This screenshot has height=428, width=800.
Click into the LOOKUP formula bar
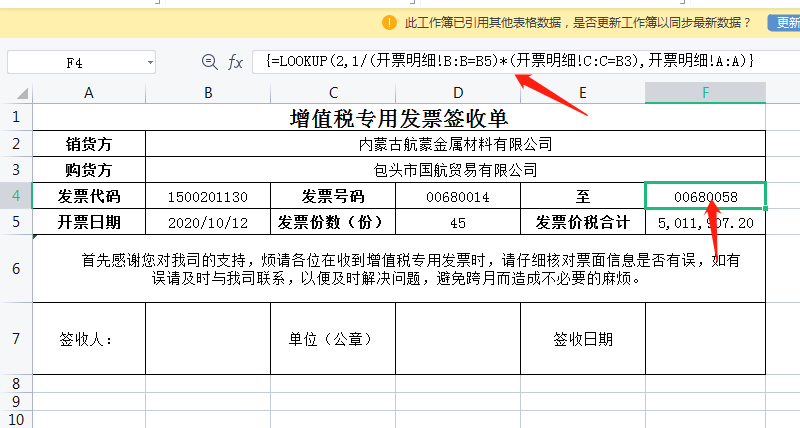(526, 62)
